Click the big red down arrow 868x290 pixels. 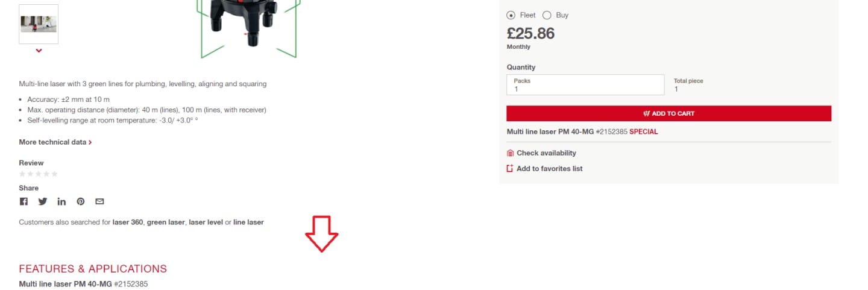click(x=322, y=234)
